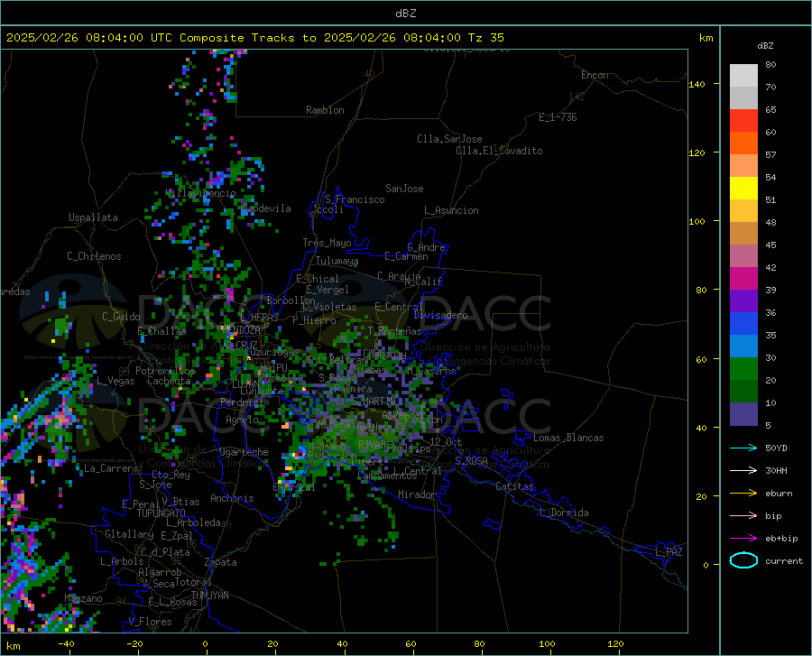Click the 140 tick on the vertical km axis
Image resolution: width=812 pixels, height=656 pixels.
(x=697, y=84)
